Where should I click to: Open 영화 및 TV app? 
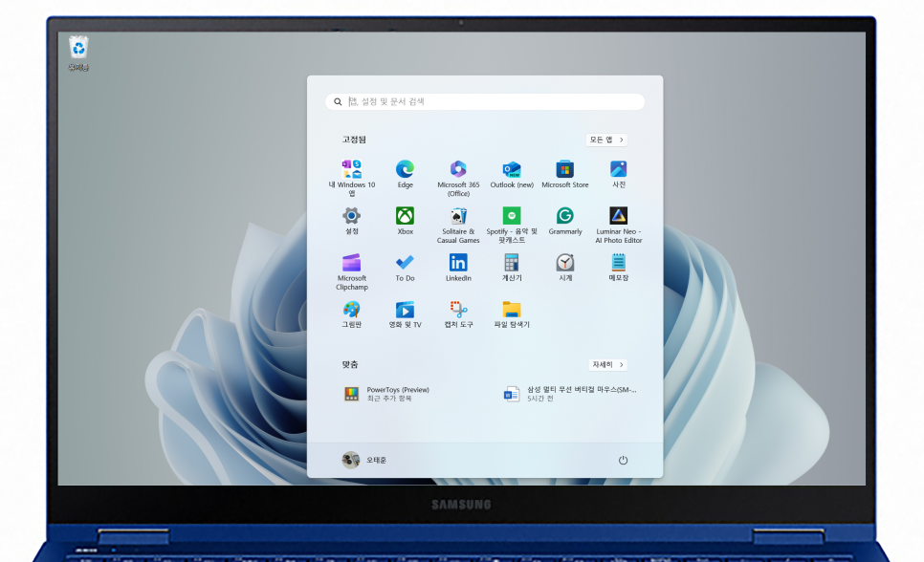click(x=405, y=314)
